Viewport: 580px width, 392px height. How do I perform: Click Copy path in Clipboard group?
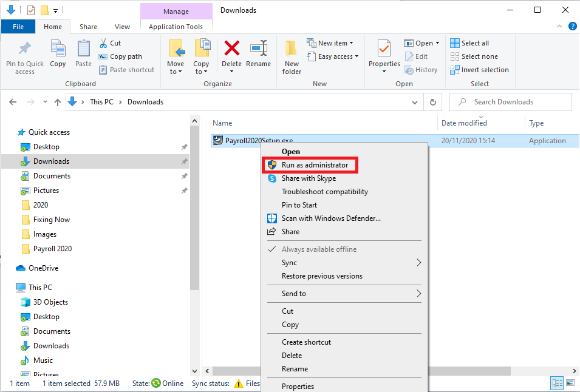[x=120, y=56]
